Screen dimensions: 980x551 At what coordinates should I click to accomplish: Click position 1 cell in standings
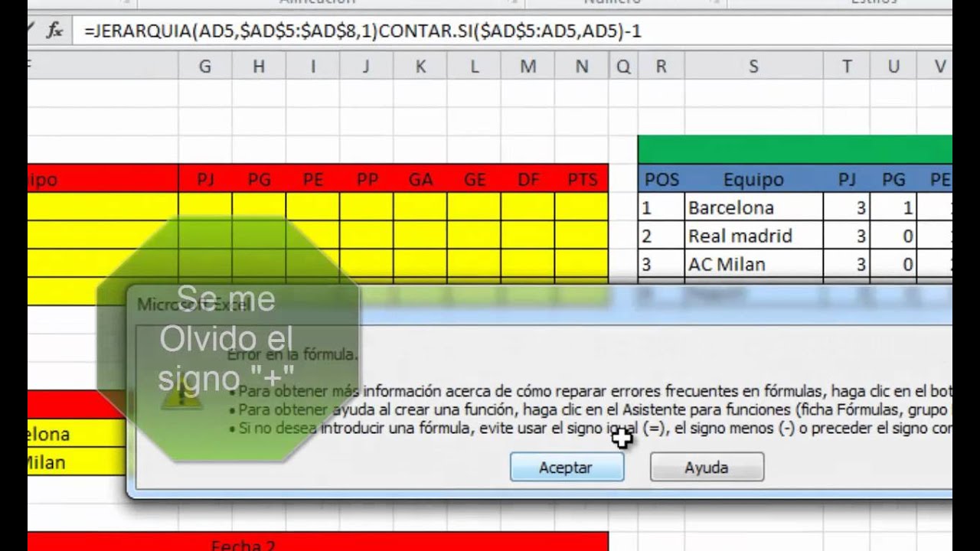pos(661,207)
